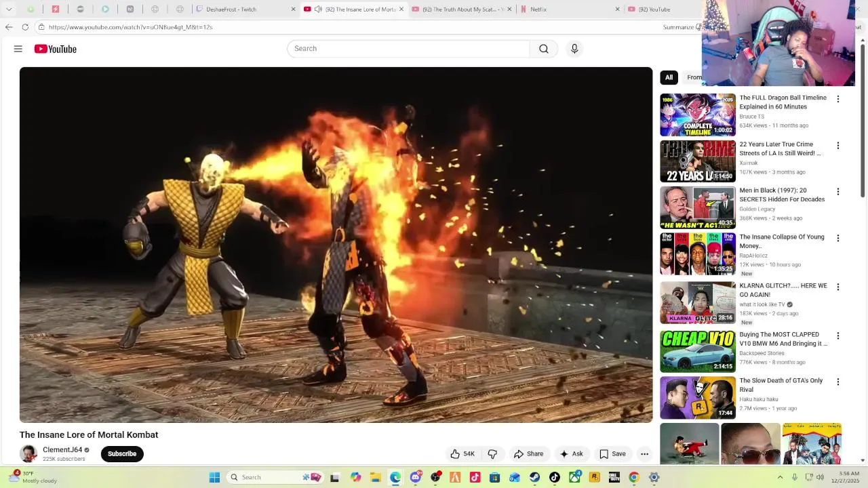Dislike the video with thumbs down
Screen dimensions: 868x488
[492, 454]
